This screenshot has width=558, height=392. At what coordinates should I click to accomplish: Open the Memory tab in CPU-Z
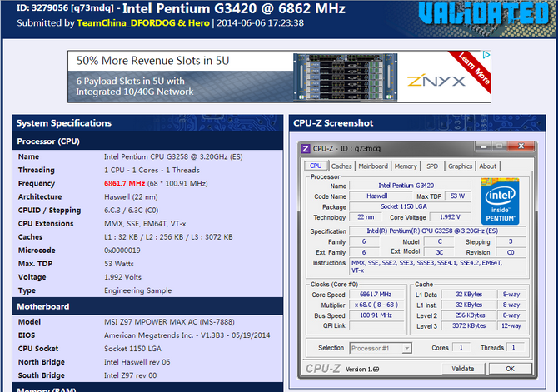406,166
